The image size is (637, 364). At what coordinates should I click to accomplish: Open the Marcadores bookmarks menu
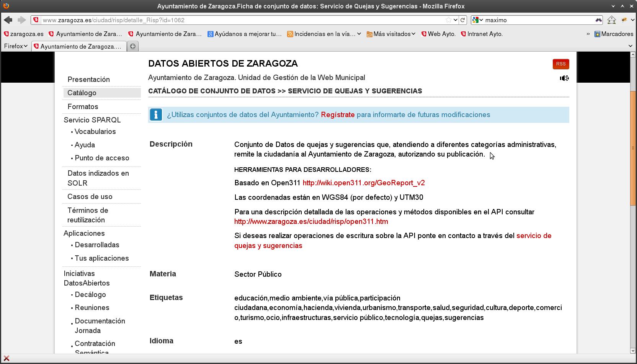click(614, 34)
